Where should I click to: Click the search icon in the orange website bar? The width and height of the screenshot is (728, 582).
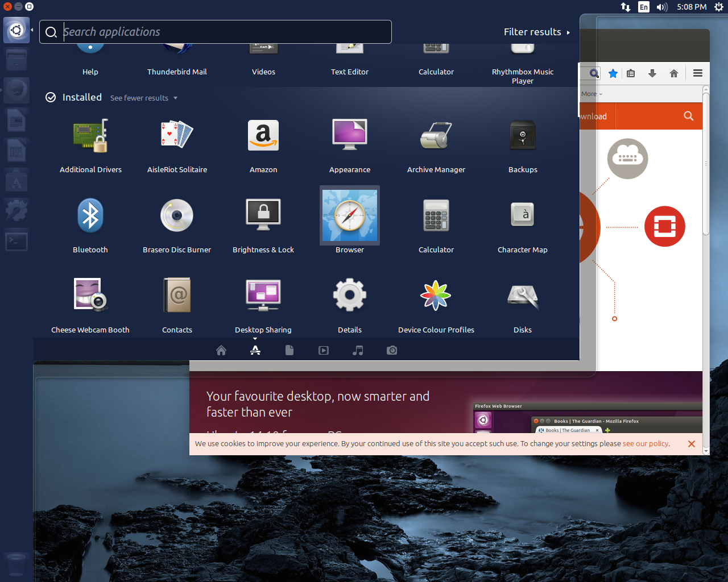[x=689, y=116]
